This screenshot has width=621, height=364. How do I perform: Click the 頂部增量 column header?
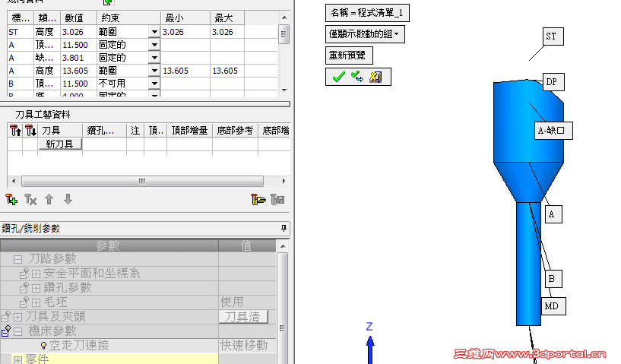189,130
